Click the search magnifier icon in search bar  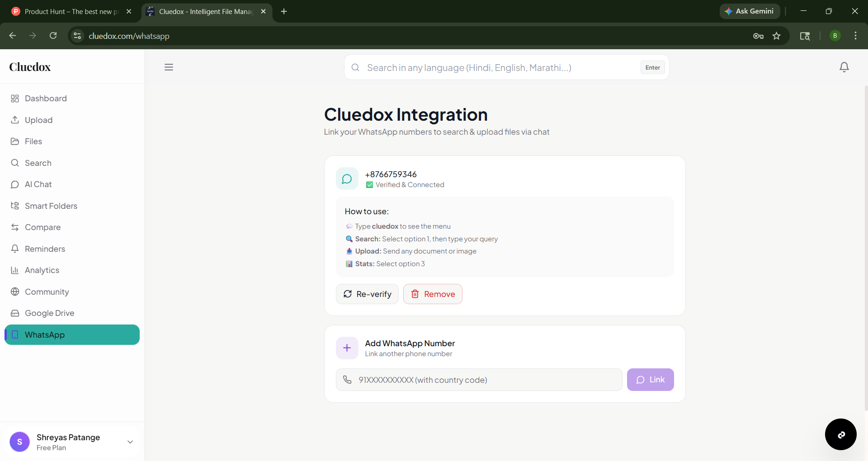[355, 67]
